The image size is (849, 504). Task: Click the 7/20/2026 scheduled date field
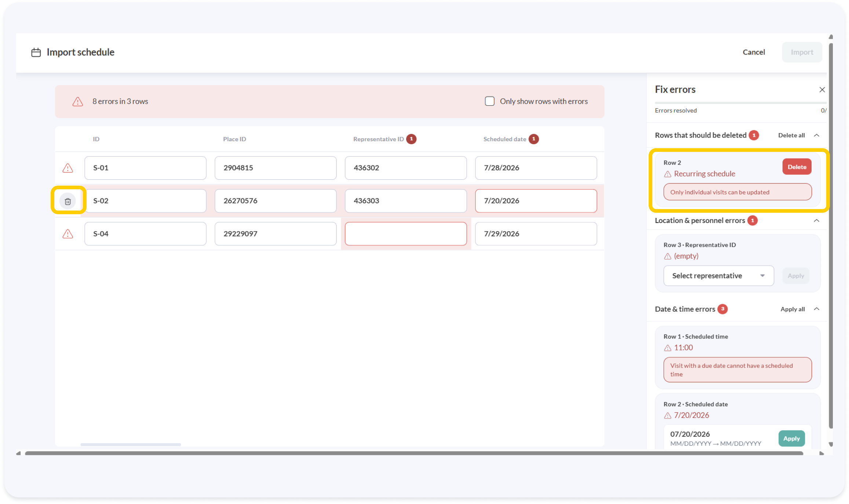tap(536, 201)
